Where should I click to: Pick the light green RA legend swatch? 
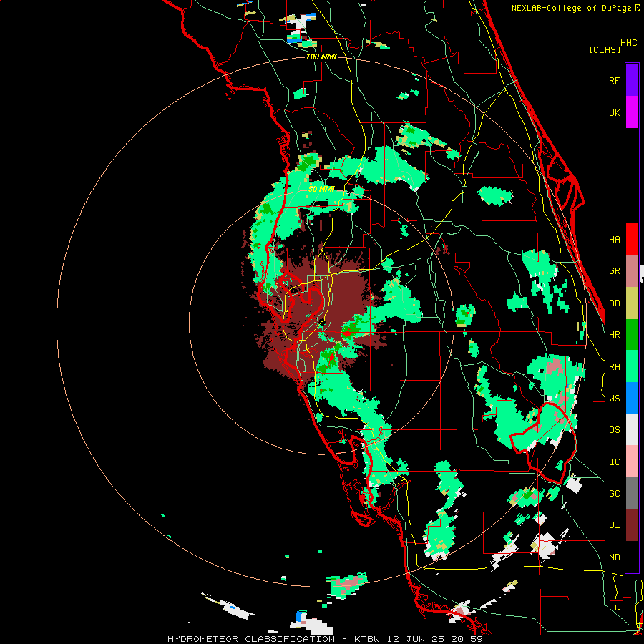click(632, 366)
